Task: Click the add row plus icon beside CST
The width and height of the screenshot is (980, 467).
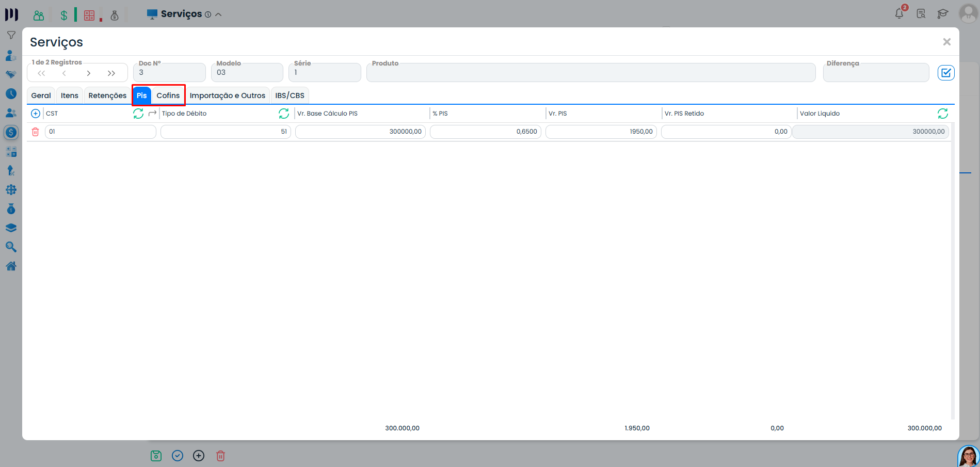Action: (x=36, y=114)
